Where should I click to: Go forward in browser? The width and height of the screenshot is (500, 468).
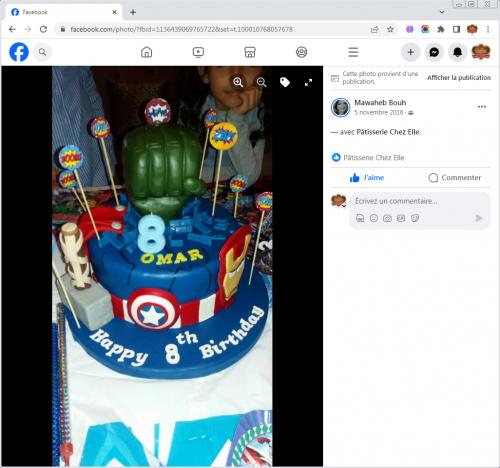coord(28,29)
